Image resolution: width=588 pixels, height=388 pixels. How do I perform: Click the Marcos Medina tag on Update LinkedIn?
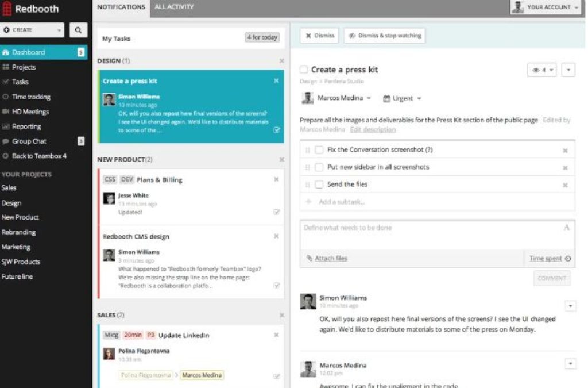pos(202,375)
